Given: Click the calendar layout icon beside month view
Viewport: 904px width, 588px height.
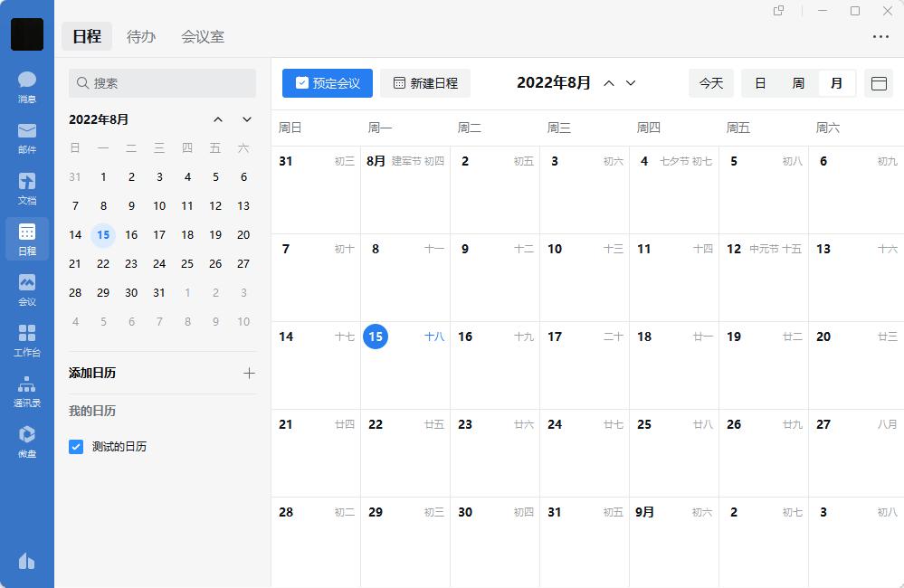Looking at the screenshot, I should (878, 83).
